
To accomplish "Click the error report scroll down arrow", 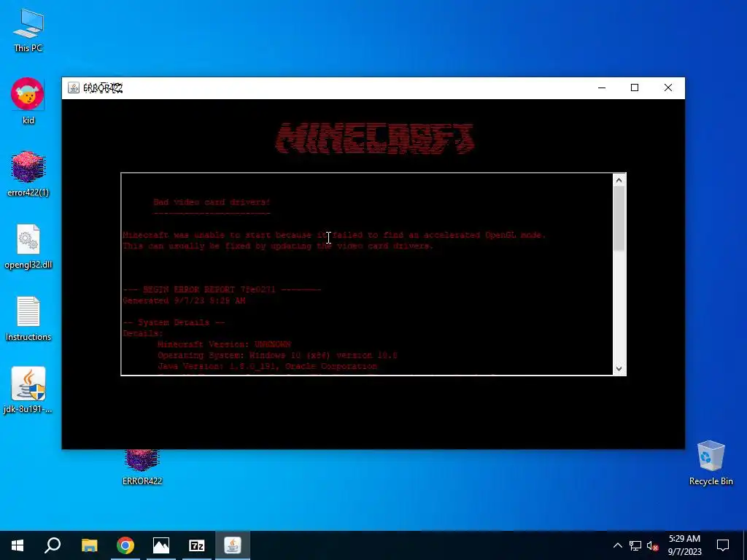I will (x=619, y=368).
